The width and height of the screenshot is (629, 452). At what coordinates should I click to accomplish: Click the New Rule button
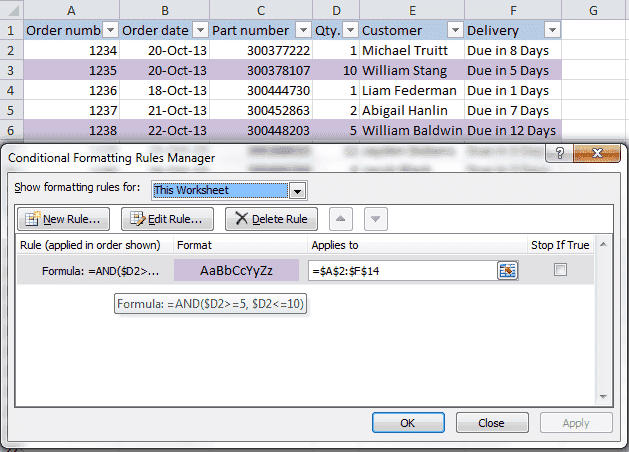click(65, 219)
